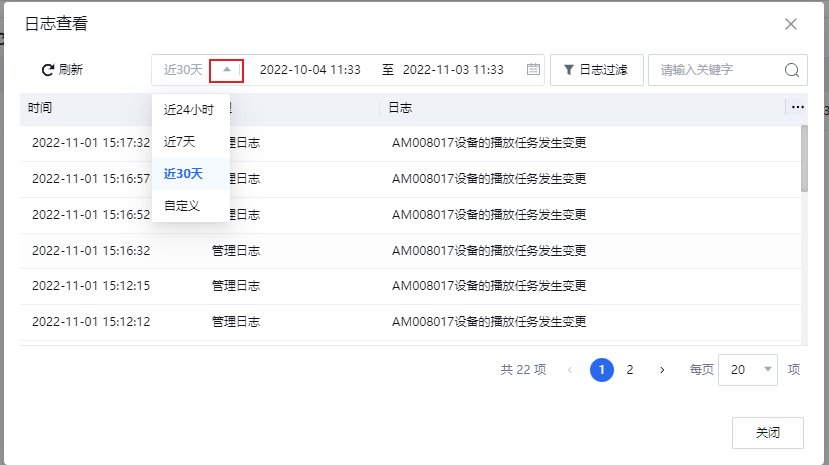This screenshot has height=465, width=829.
Task: Click start date 2022-10-04 11:33 field
Action: coord(310,70)
